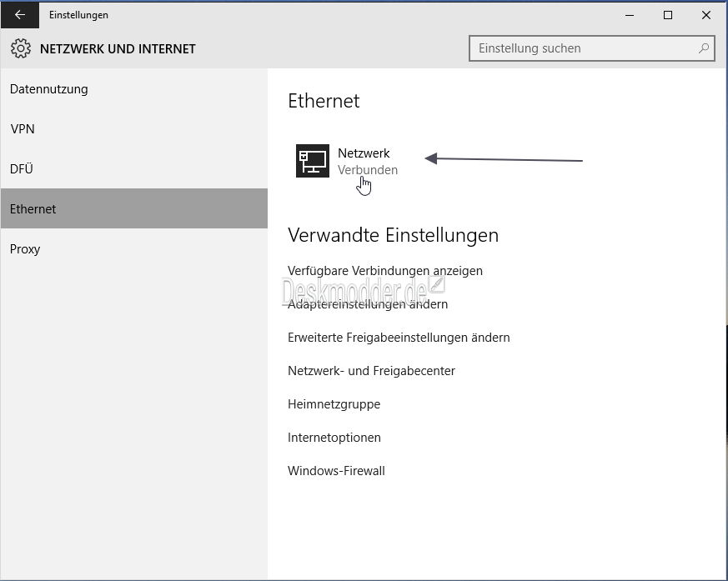Open Windows-Firewall link
Viewport: 728px width, 581px height.
336,471
